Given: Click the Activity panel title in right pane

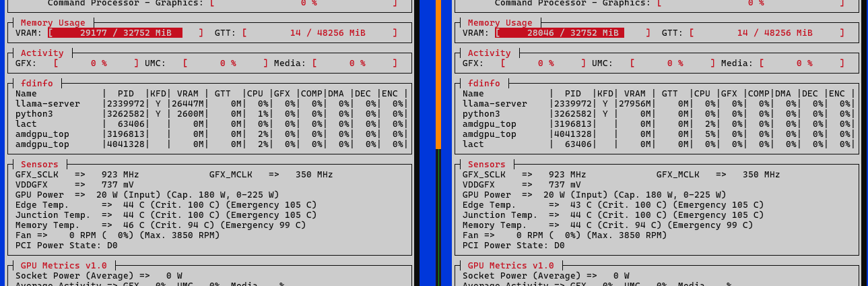Looking at the screenshot, I should (490, 53).
